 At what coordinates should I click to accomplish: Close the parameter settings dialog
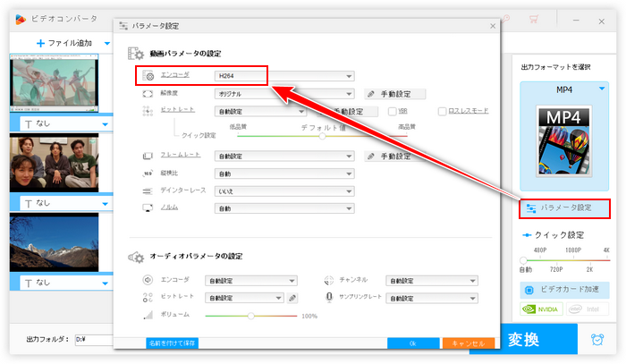pyautogui.click(x=493, y=26)
